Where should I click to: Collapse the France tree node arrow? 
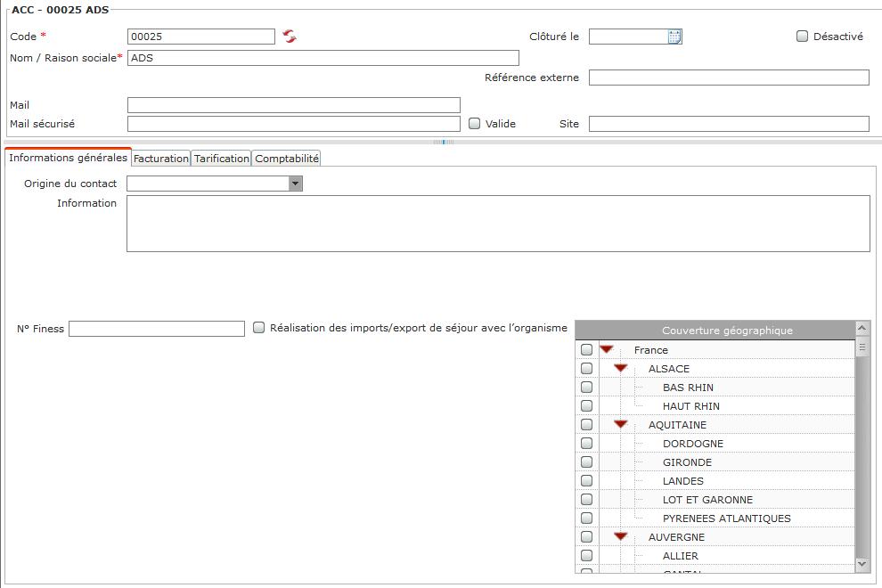click(x=607, y=349)
